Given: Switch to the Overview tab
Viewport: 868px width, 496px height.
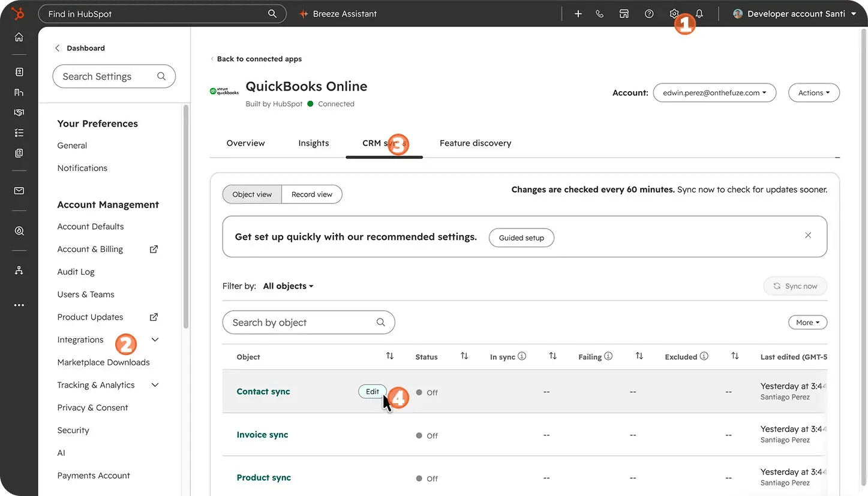Looking at the screenshot, I should pos(245,143).
